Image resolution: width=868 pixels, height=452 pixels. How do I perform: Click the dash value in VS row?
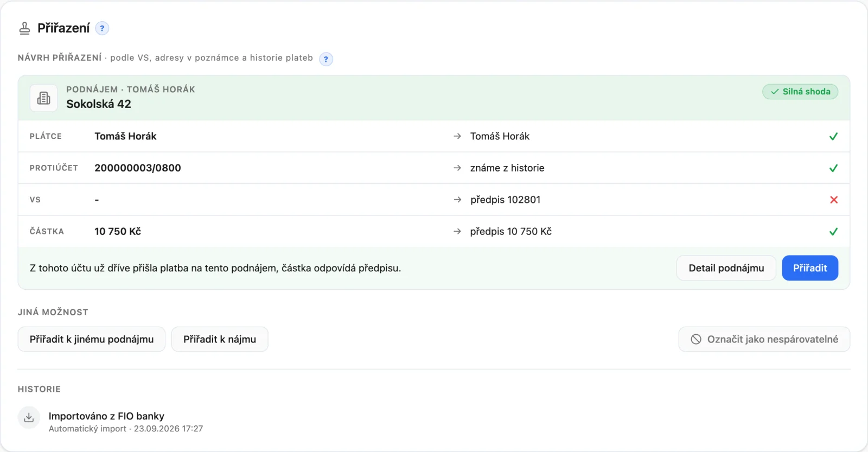(97, 200)
